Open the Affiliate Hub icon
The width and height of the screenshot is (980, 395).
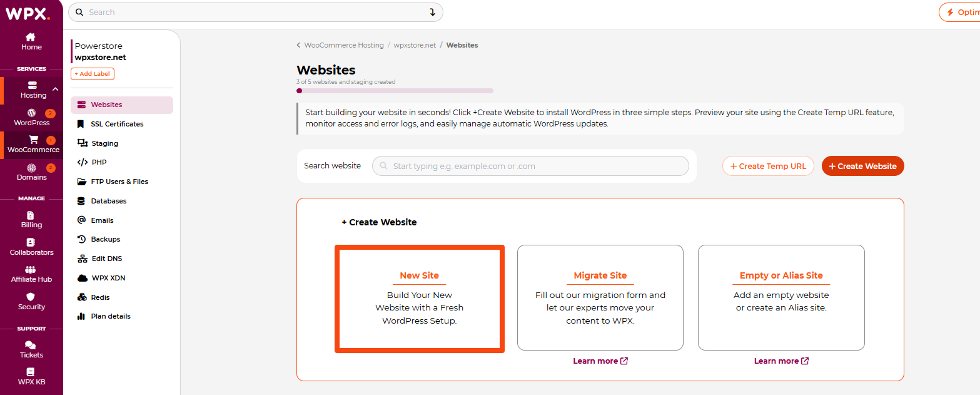[x=31, y=270]
